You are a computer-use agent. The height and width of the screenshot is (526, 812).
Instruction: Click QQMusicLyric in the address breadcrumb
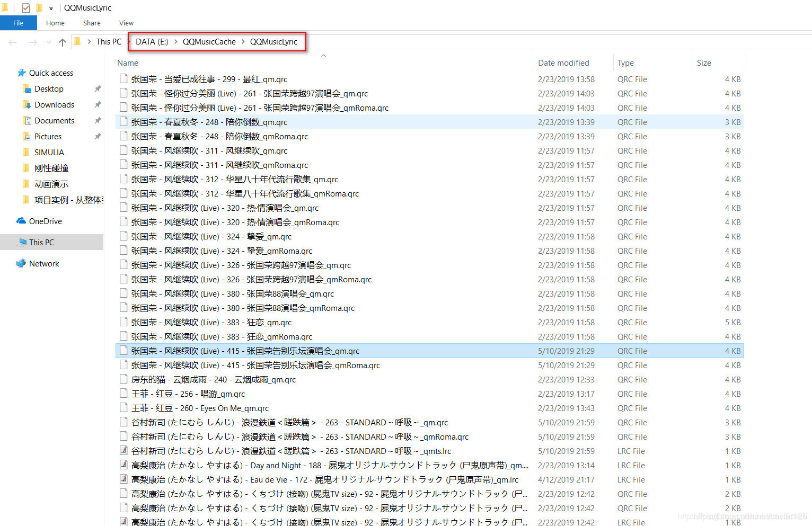[x=273, y=41]
